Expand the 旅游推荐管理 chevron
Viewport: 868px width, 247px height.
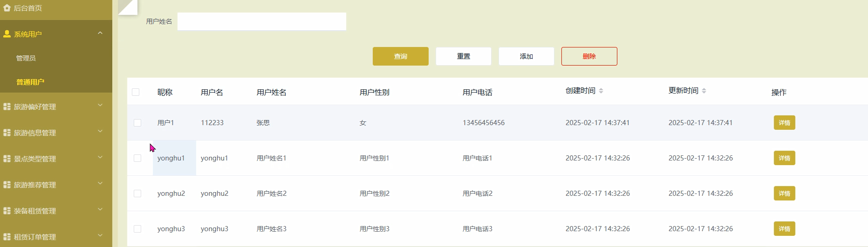click(100, 184)
